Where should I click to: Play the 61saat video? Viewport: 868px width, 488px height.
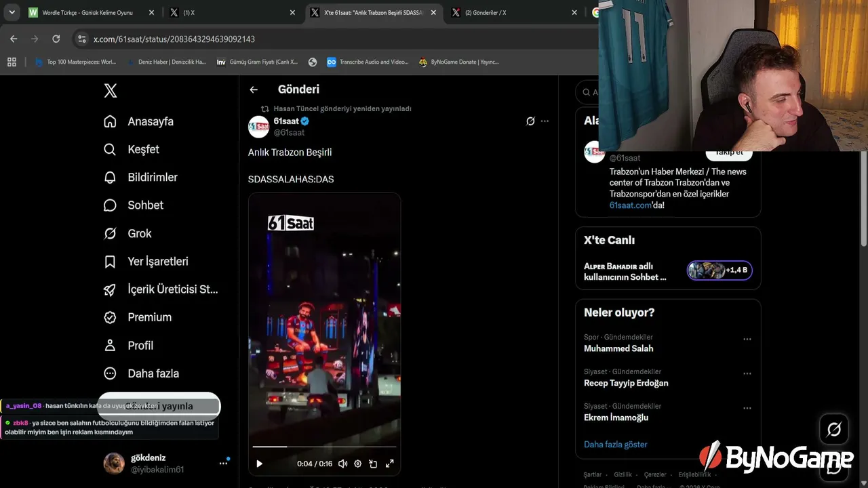coord(259,464)
